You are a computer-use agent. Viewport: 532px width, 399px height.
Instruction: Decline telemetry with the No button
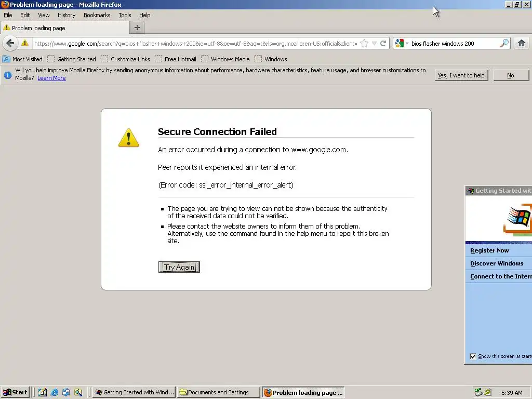tap(511, 75)
